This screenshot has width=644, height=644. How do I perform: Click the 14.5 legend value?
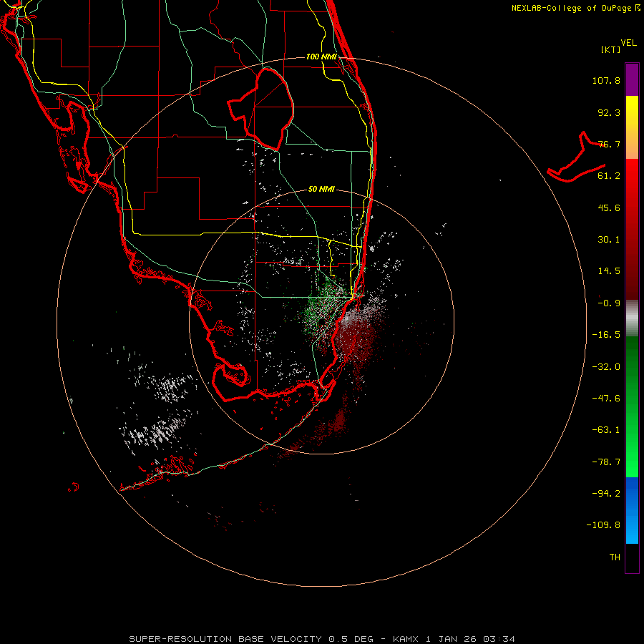[609, 271]
